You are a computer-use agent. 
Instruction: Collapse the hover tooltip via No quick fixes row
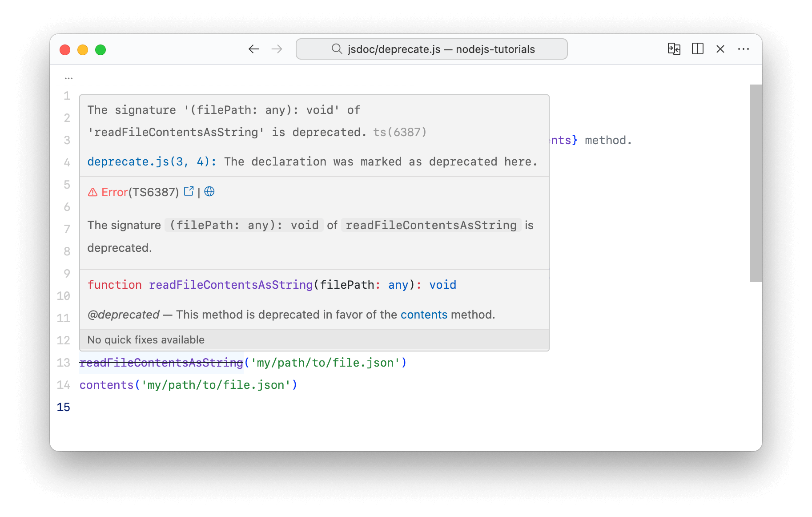[146, 339]
